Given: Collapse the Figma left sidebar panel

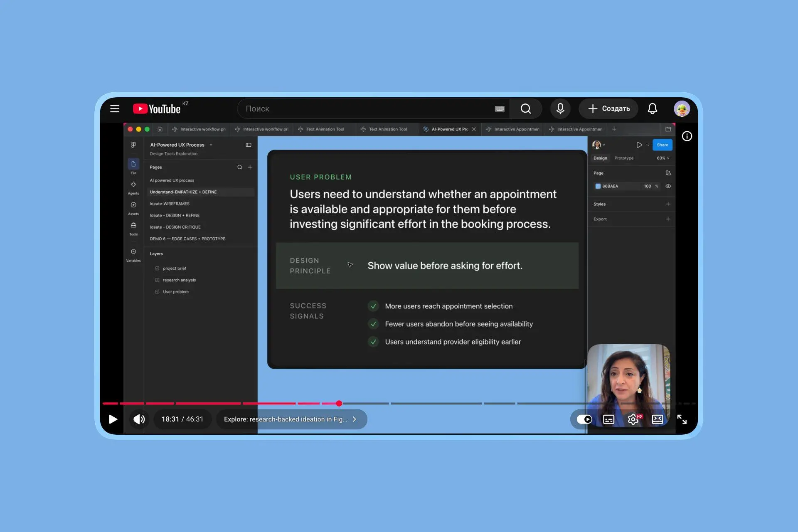Looking at the screenshot, I should pyautogui.click(x=249, y=145).
